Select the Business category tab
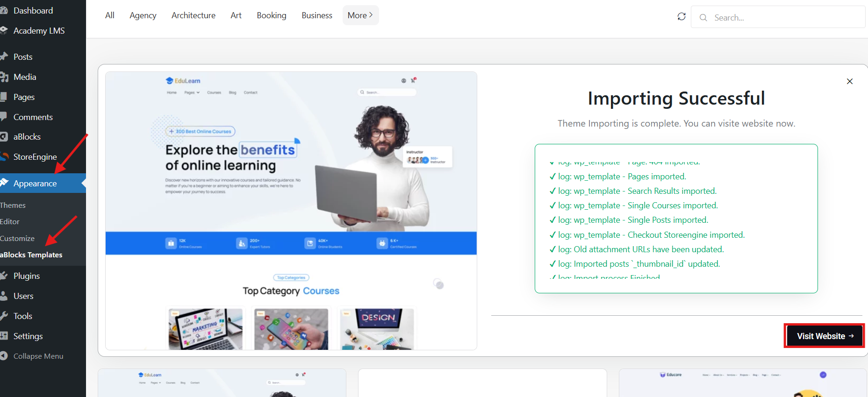Screen dimensions: 868x397 click(x=317, y=15)
